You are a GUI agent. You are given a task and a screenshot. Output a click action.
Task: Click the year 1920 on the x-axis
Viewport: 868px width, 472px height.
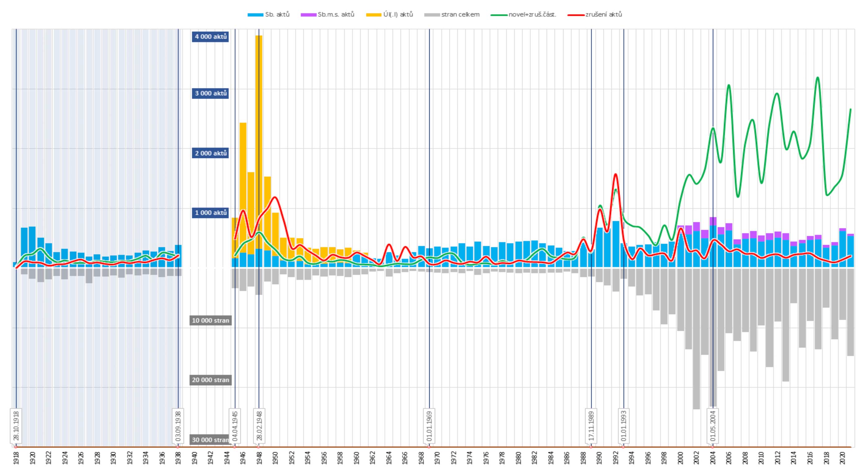32,458
